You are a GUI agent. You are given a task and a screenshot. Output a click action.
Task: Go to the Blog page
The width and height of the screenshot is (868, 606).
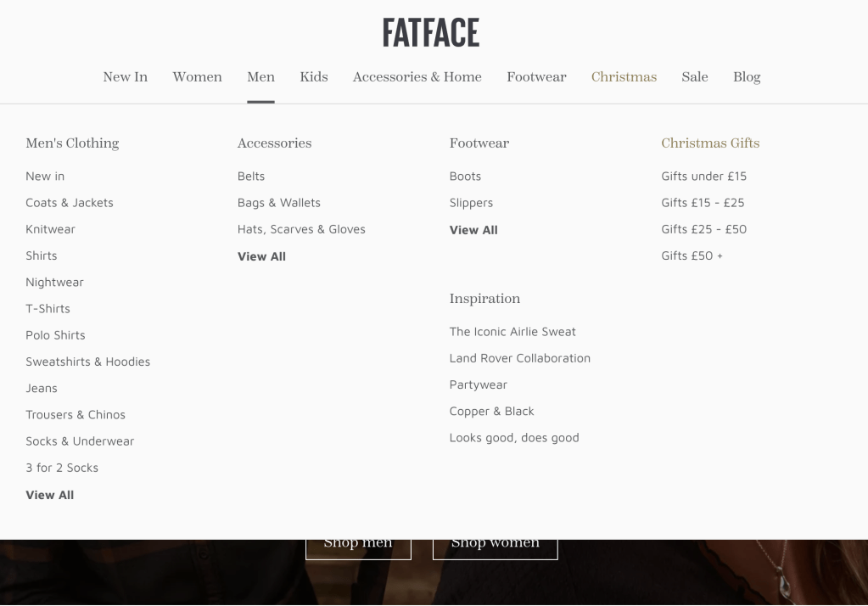click(x=746, y=77)
